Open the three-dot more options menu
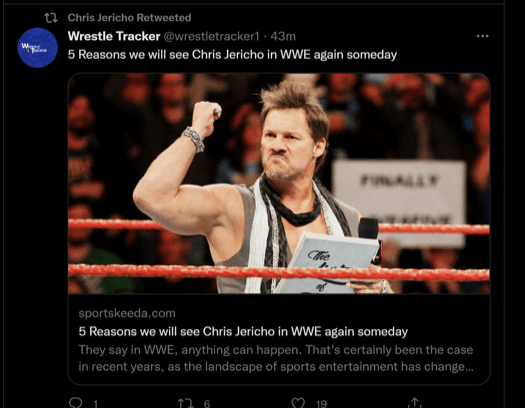 (x=482, y=36)
